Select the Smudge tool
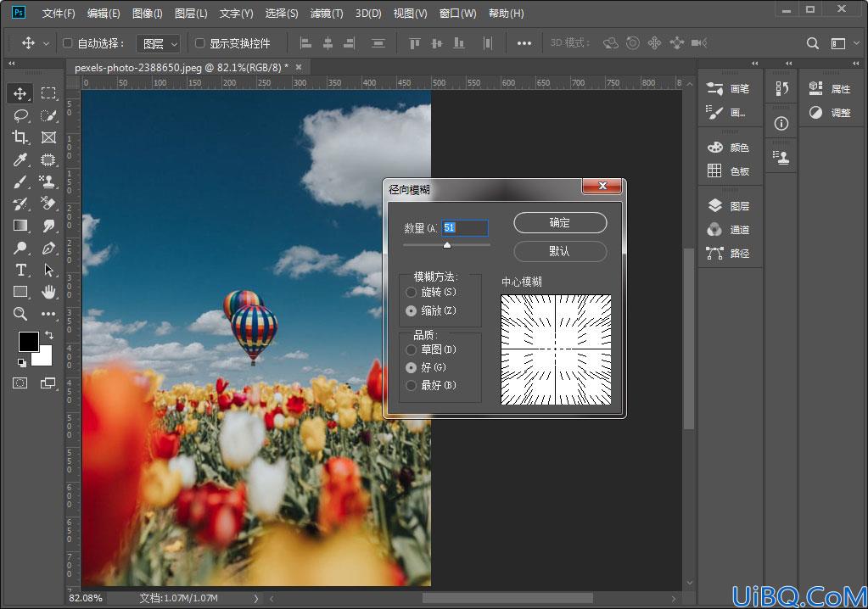The height and width of the screenshot is (609, 868). tap(48, 226)
